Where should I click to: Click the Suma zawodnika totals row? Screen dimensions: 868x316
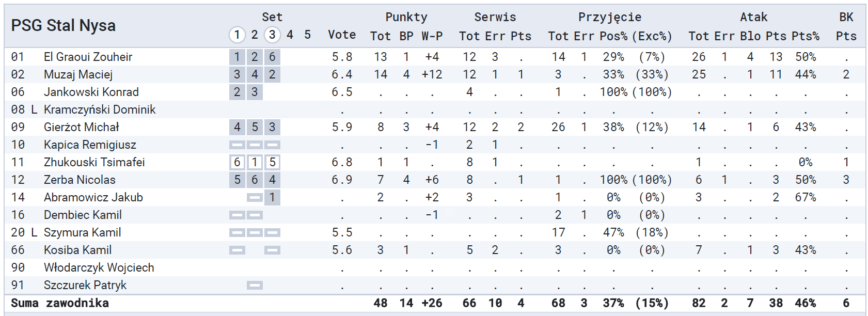[x=435, y=303]
